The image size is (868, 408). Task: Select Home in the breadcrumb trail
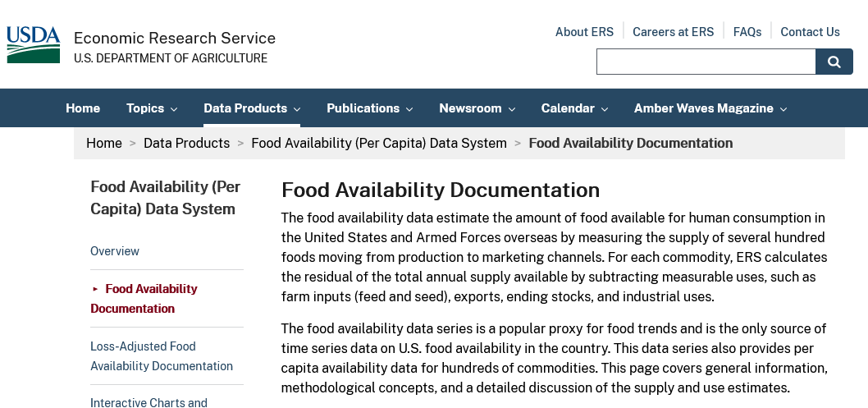click(x=104, y=143)
